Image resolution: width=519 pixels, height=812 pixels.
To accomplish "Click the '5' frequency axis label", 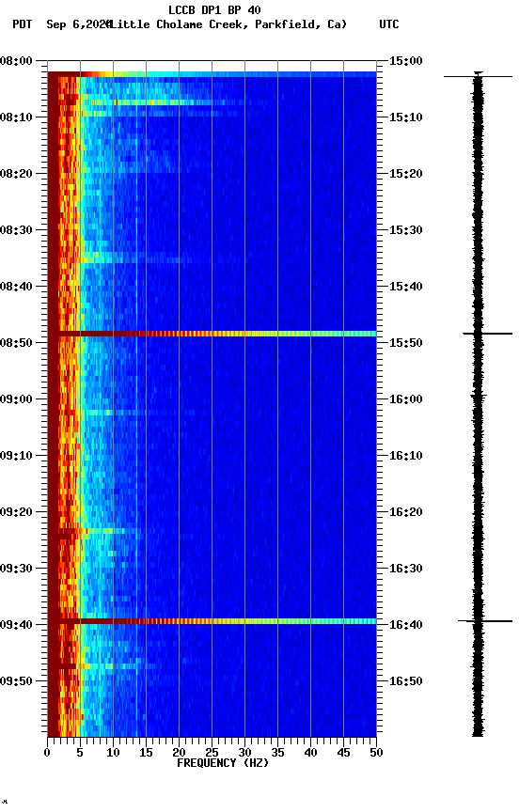I will 80,753.
